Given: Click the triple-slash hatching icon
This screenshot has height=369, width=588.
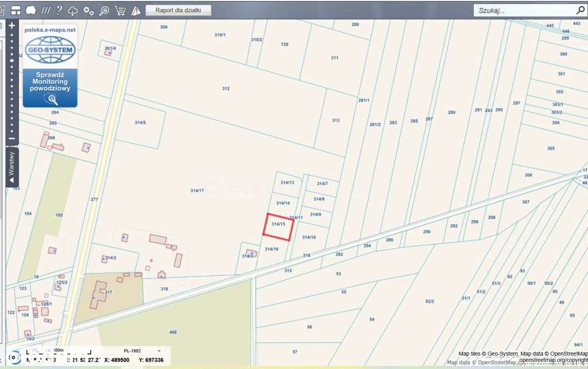Looking at the screenshot, I should pyautogui.click(x=46, y=10).
